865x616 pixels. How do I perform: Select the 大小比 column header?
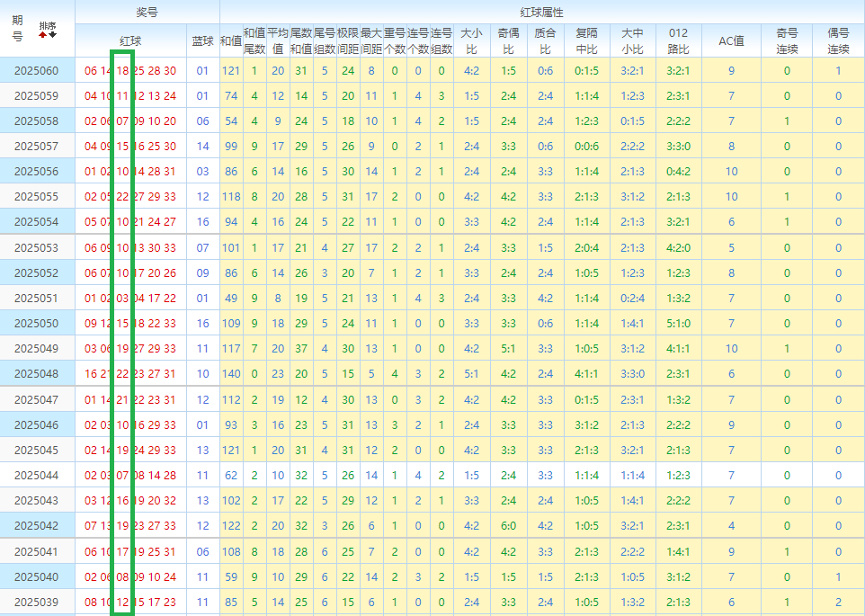[x=471, y=40]
